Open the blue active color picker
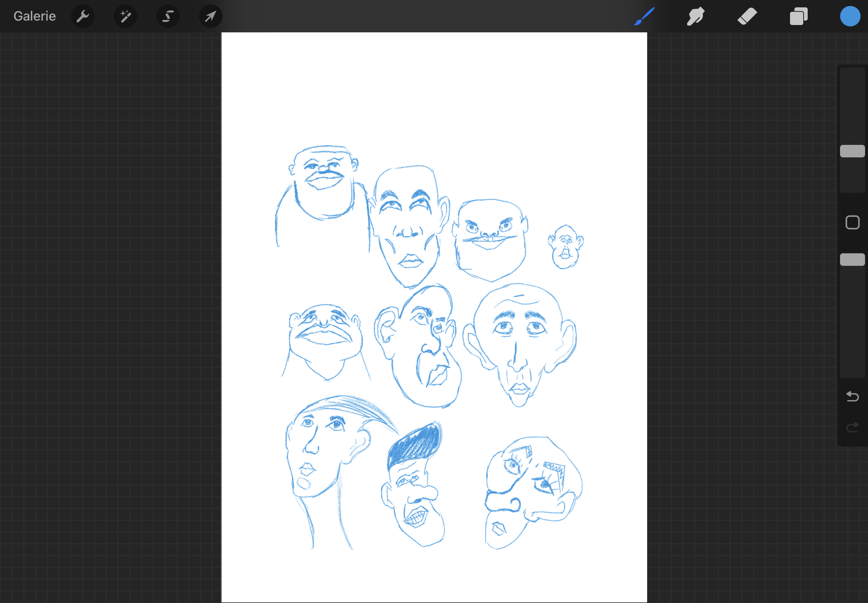 coord(850,16)
